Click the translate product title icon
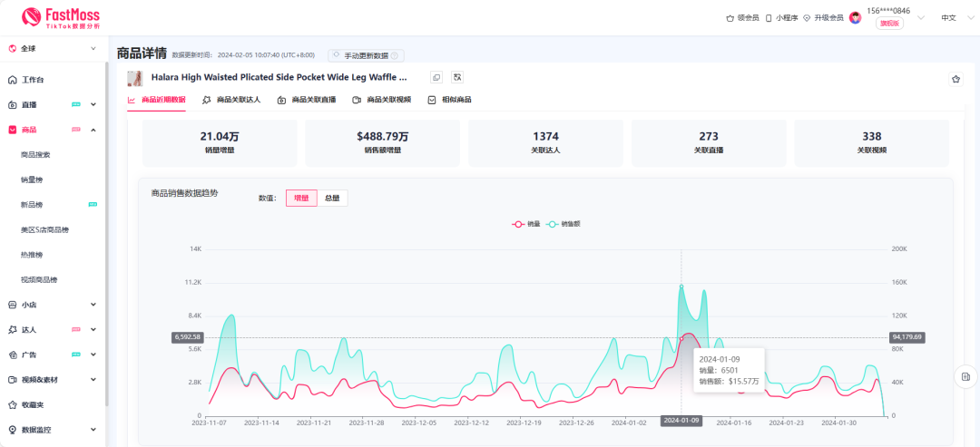Screen dimensions: 980x447 click(x=457, y=78)
